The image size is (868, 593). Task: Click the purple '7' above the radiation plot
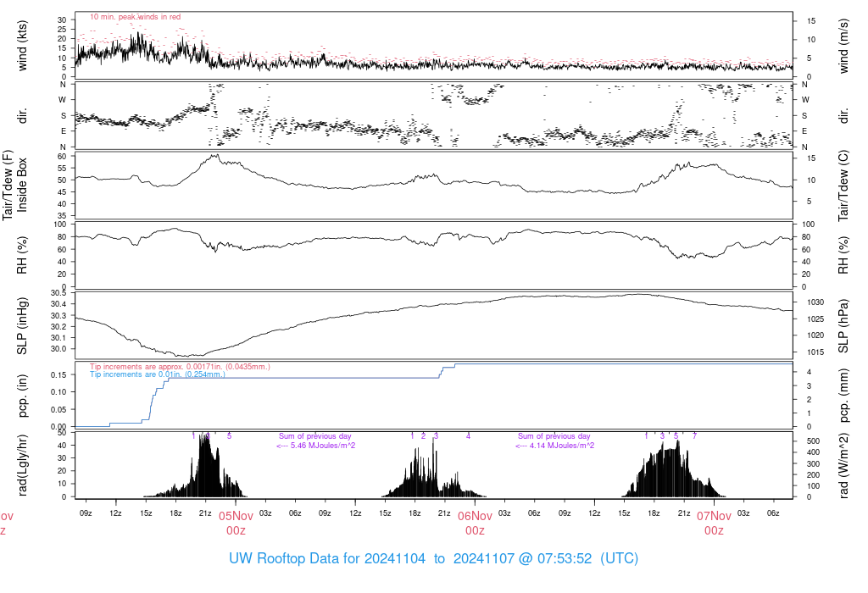tap(695, 436)
